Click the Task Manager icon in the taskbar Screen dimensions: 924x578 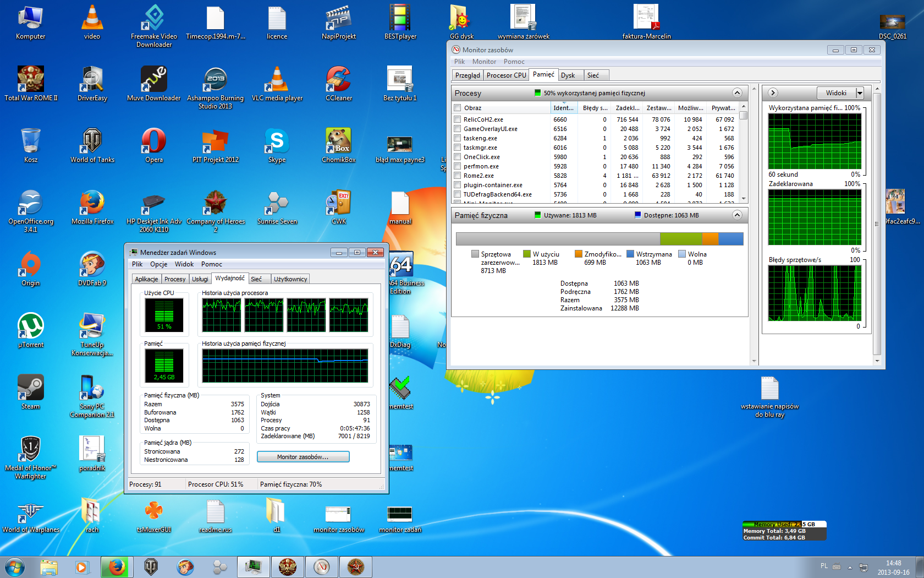253,567
